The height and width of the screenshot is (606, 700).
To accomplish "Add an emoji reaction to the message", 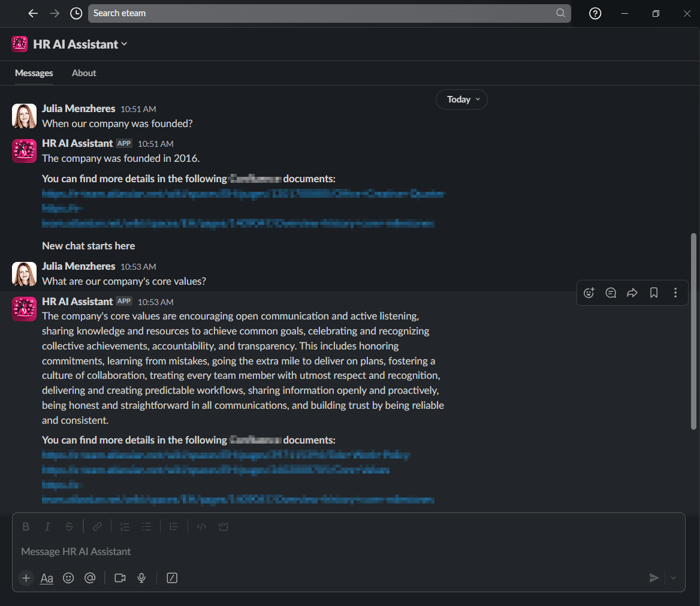I will point(589,293).
